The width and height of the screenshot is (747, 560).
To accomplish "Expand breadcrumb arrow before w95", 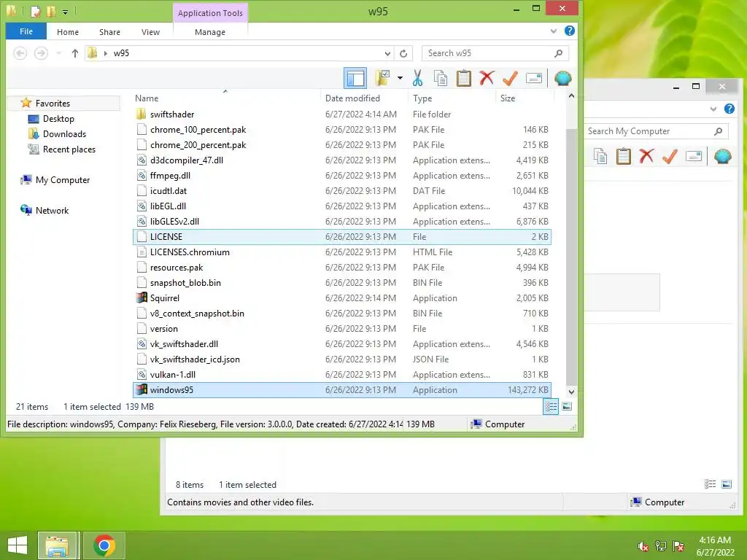I will click(x=105, y=53).
